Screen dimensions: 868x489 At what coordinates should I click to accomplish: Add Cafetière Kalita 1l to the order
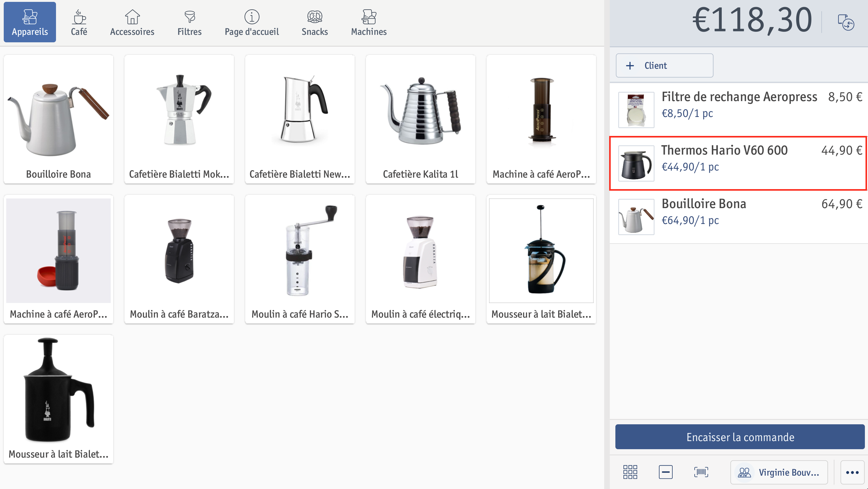click(421, 119)
